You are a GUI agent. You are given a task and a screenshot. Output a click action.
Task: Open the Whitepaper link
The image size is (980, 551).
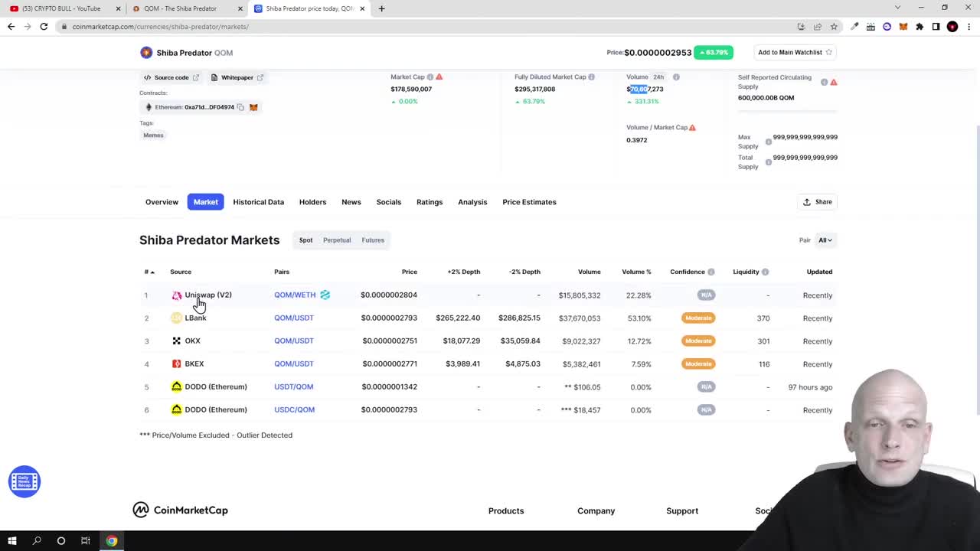pyautogui.click(x=237, y=77)
